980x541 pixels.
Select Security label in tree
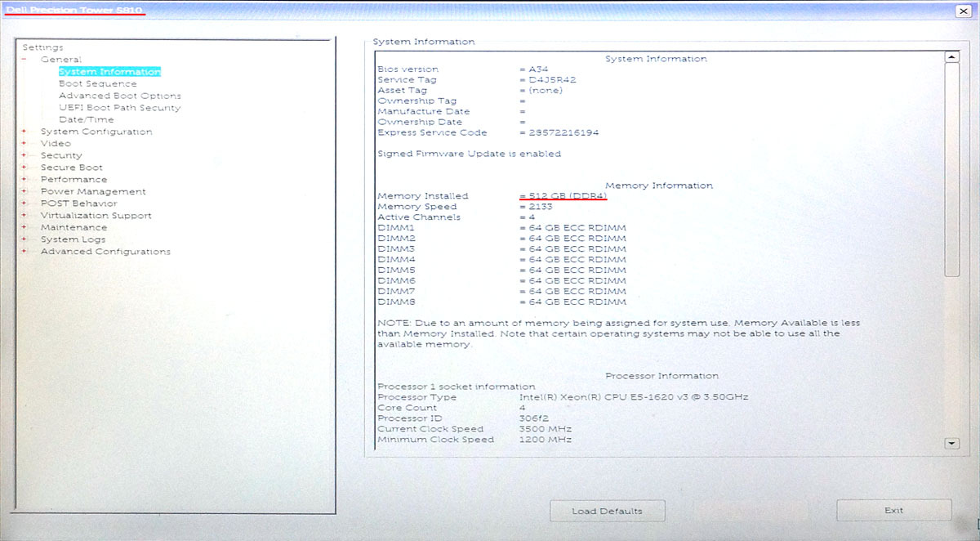click(61, 155)
